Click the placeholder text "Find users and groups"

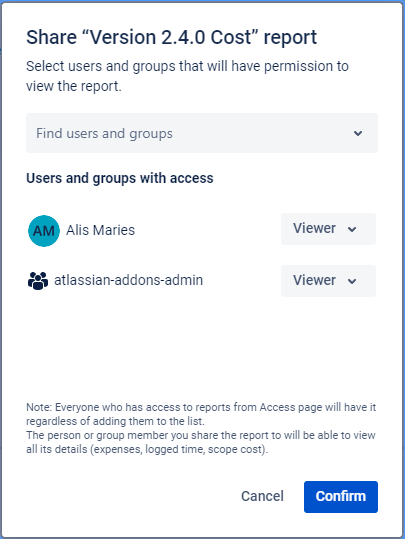104,133
